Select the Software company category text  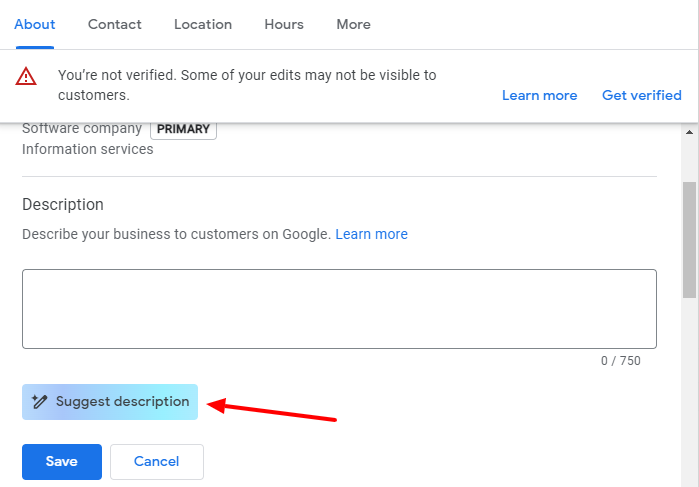(x=82, y=128)
